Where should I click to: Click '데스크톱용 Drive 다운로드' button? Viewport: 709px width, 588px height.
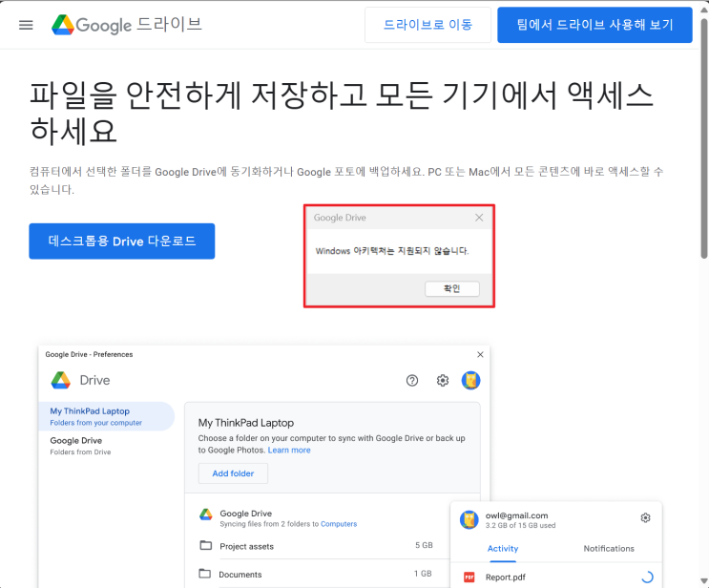click(x=121, y=241)
